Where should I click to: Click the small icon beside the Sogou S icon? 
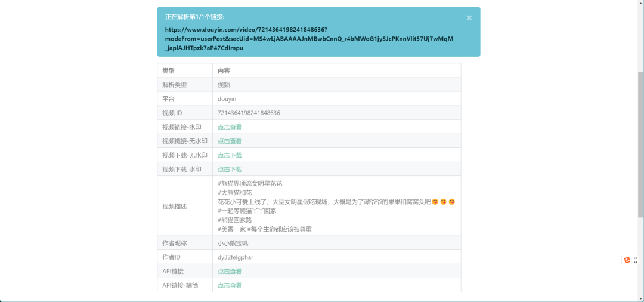pos(636,260)
